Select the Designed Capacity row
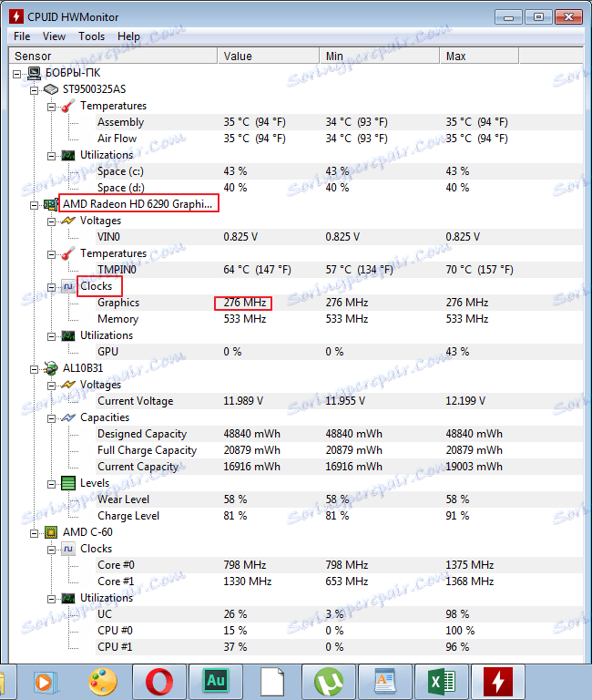The width and height of the screenshot is (592, 700). pyautogui.click(x=339, y=434)
